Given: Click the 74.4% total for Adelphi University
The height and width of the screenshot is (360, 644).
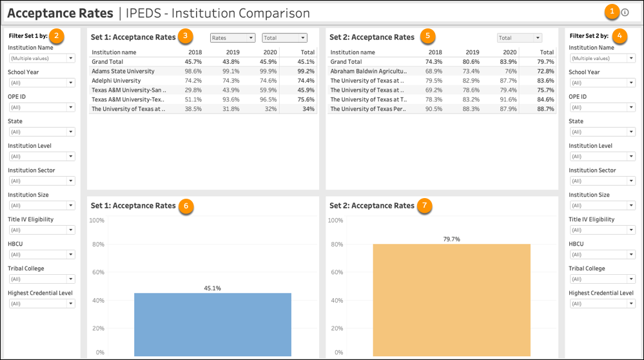Looking at the screenshot, I should (x=306, y=81).
